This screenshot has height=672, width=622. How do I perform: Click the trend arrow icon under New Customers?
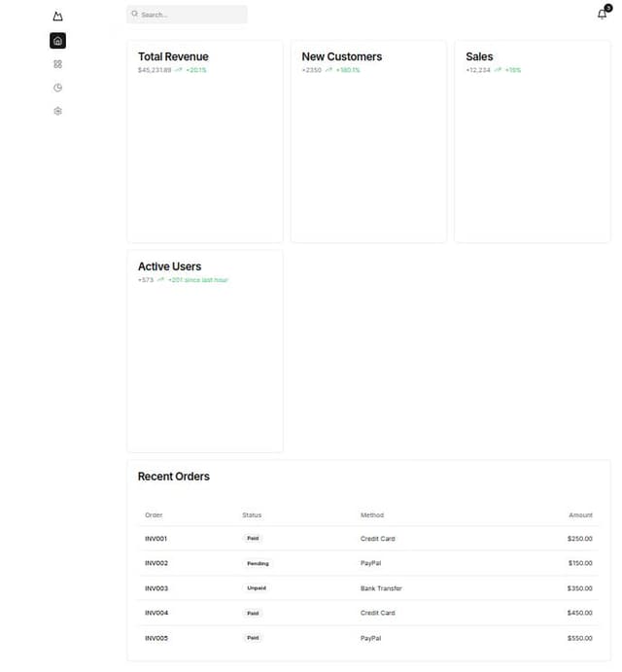coord(328,70)
